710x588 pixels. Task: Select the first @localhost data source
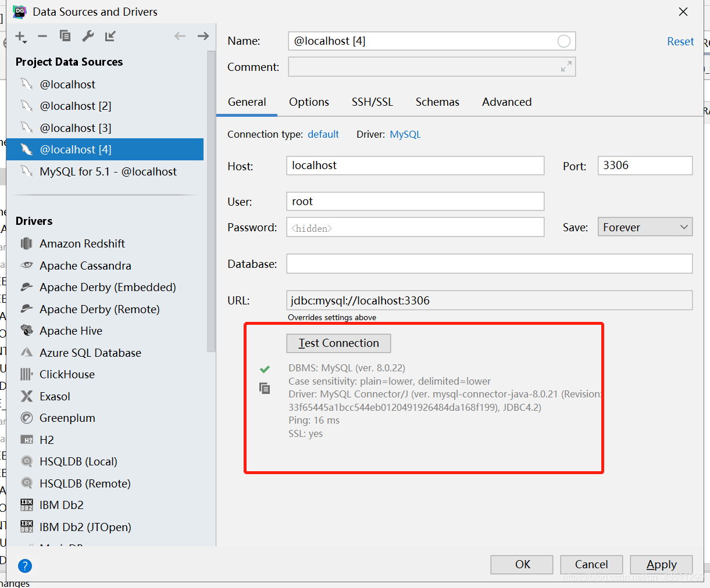pos(105,84)
